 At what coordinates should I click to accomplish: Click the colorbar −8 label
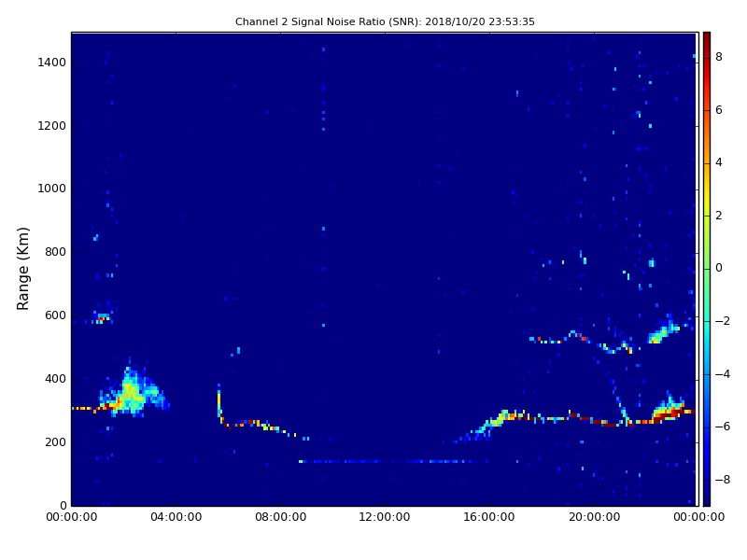(x=723, y=480)
